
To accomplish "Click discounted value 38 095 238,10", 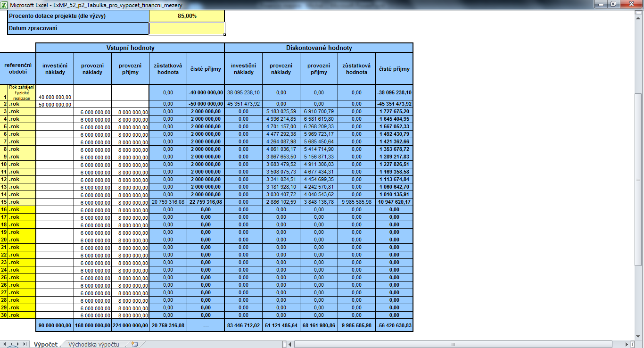I will tap(243, 92).
